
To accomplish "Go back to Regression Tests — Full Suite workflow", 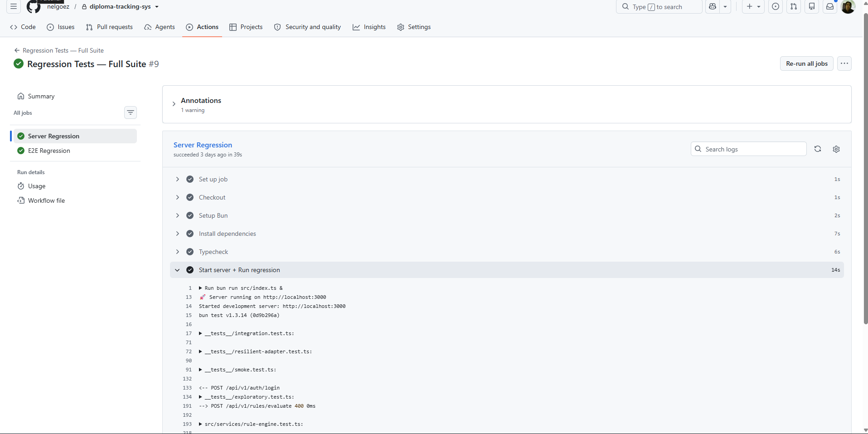I will pos(59,50).
